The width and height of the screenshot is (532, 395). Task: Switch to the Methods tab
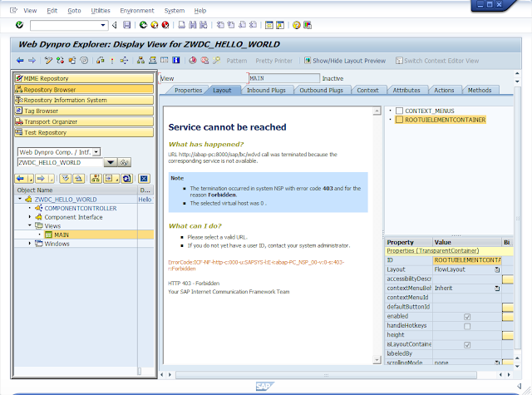coord(480,91)
